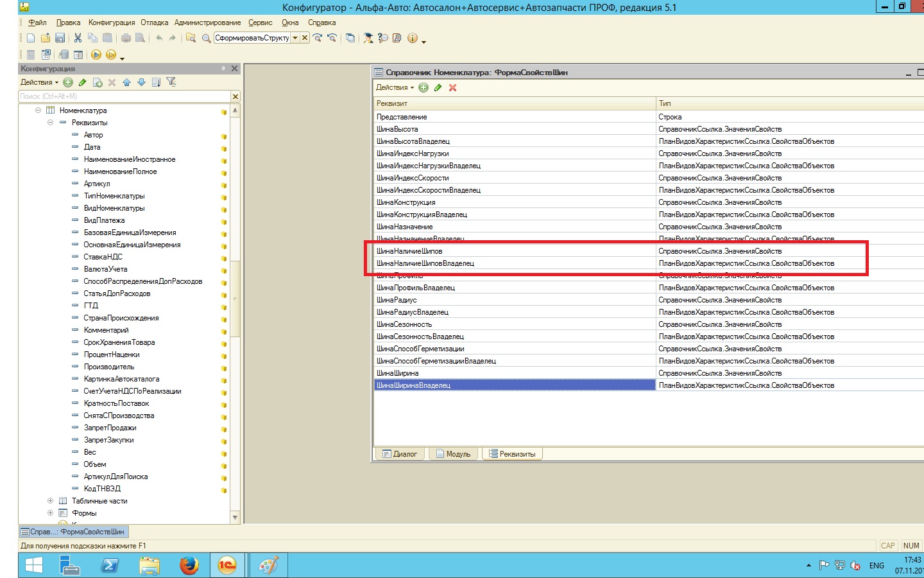The image size is (924, 578).
Task: Click the Update database configuration icon
Action: (63, 55)
